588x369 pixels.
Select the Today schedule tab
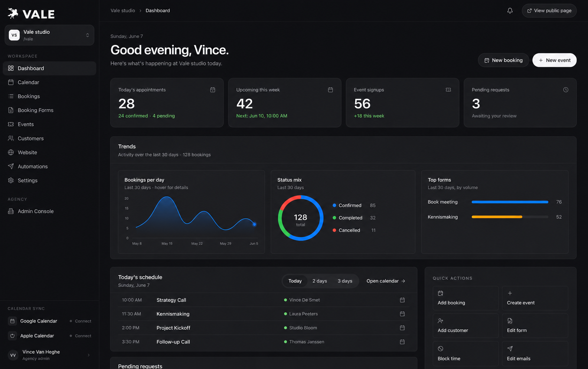[x=295, y=281]
